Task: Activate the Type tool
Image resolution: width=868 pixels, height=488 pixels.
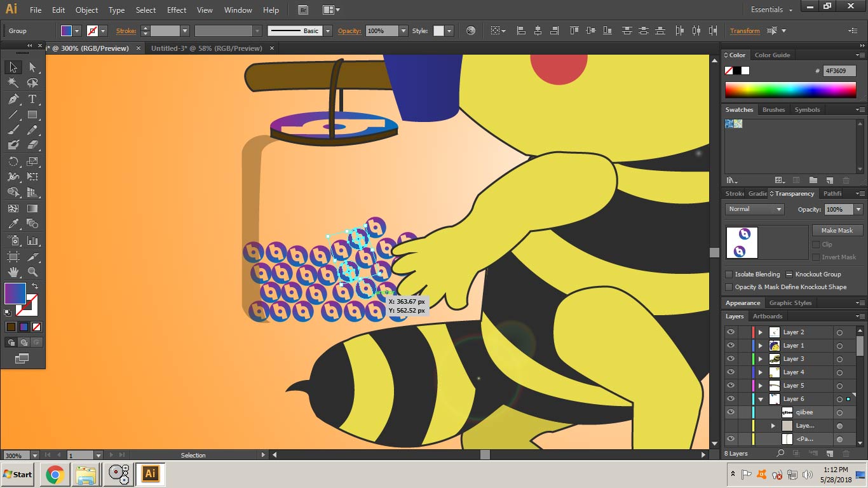Action: tap(32, 99)
